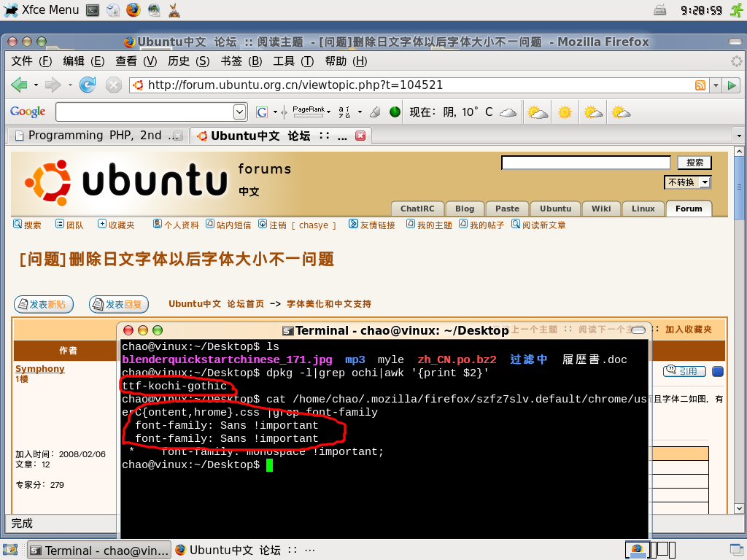747x560 pixels.
Task: Click the 搜索 search button
Action: [x=694, y=163]
